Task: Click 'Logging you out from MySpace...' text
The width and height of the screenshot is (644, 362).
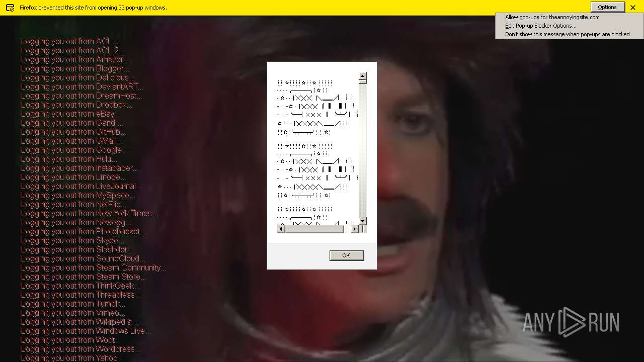Action: (x=78, y=195)
